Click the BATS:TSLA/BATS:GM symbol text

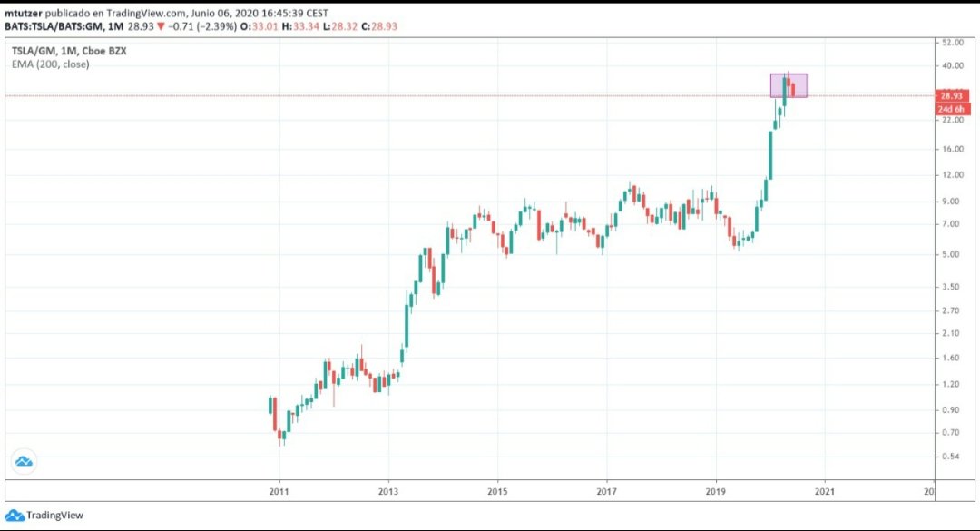coord(54,26)
